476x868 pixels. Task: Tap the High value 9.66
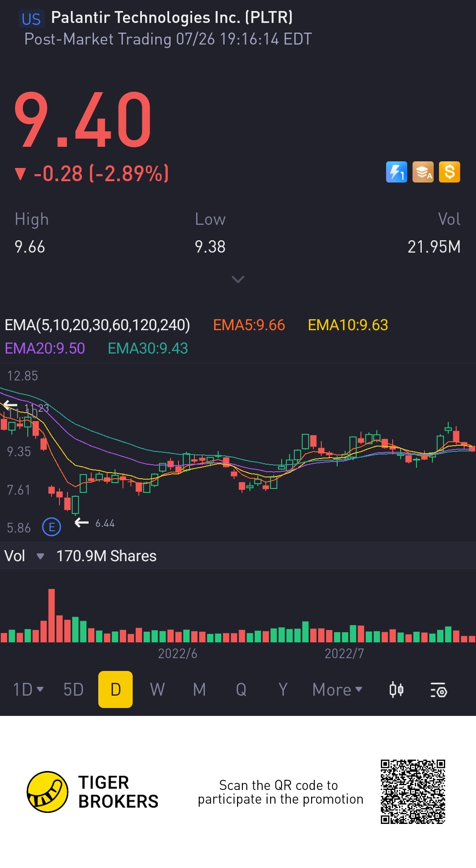(x=30, y=247)
